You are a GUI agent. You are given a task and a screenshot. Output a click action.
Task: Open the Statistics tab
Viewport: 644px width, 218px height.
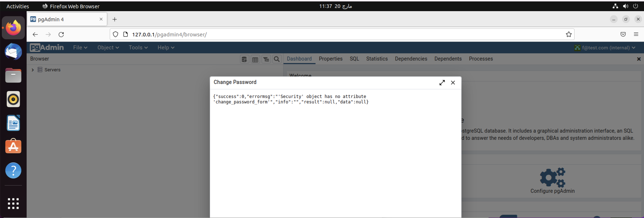point(377,59)
